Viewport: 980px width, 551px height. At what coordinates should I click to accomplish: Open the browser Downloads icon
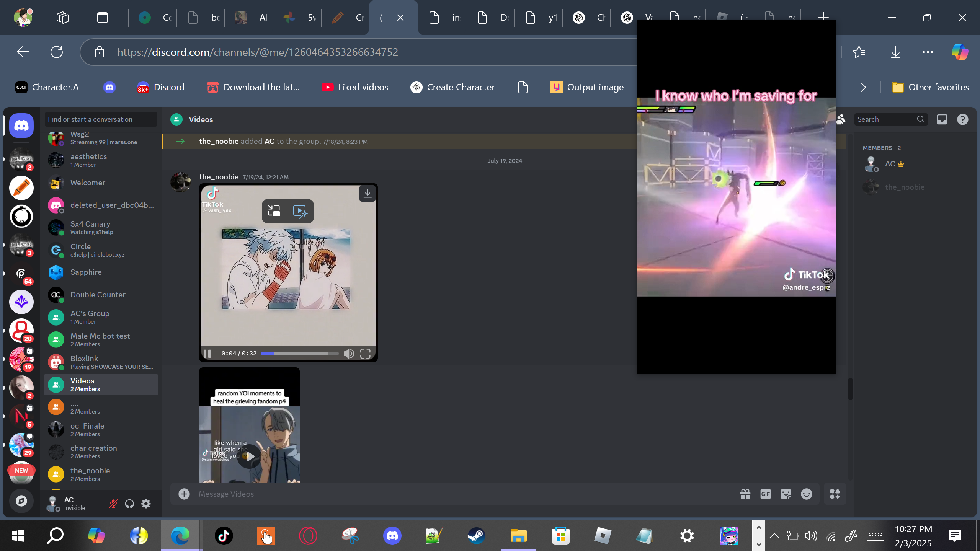[895, 52]
